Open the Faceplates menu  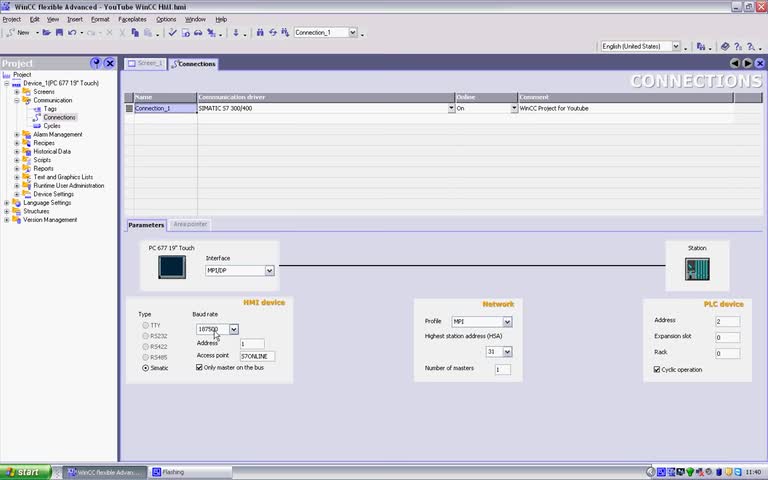(x=132, y=19)
